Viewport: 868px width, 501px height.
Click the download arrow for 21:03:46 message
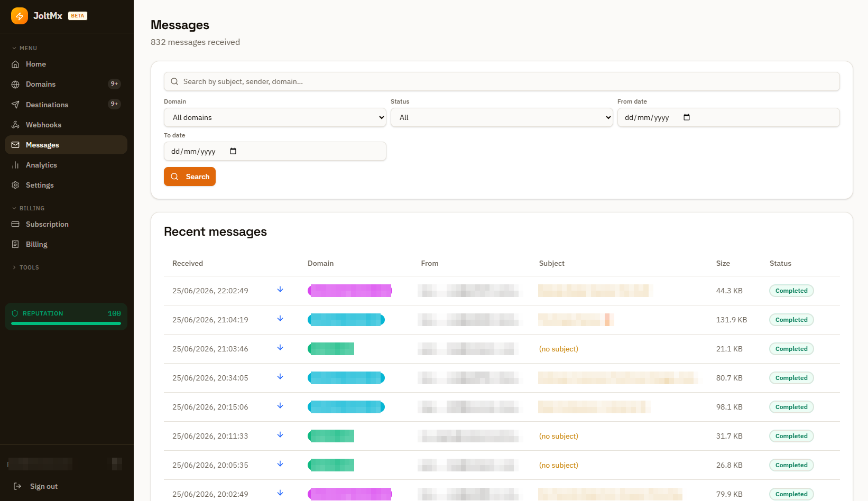pyautogui.click(x=280, y=348)
